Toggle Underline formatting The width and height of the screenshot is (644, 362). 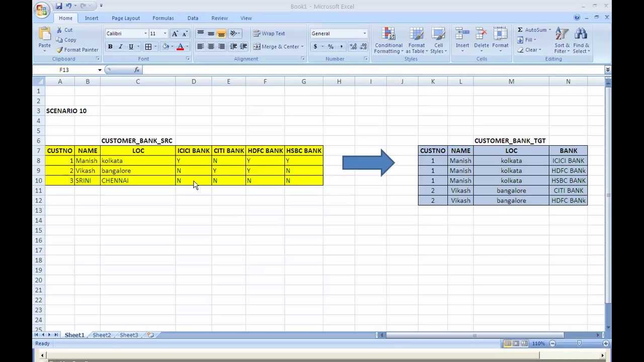(131, 47)
